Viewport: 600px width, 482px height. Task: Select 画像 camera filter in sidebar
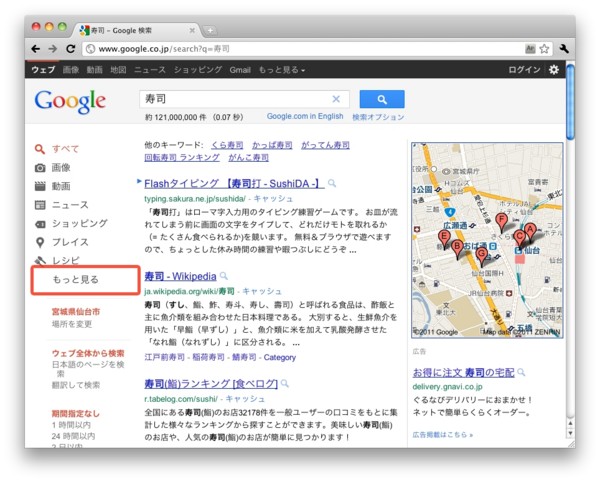coord(53,168)
